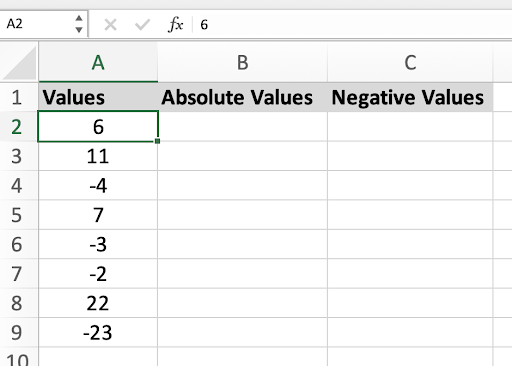Select column C header
Viewport: 512px width, 366px height.
point(410,62)
